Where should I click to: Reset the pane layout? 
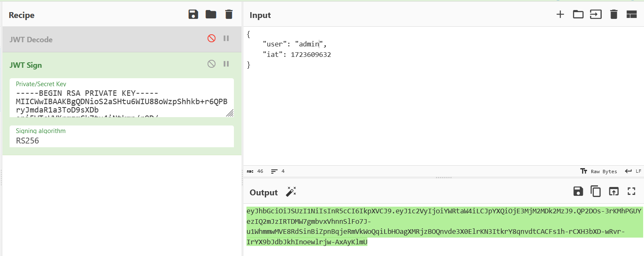[x=631, y=15]
